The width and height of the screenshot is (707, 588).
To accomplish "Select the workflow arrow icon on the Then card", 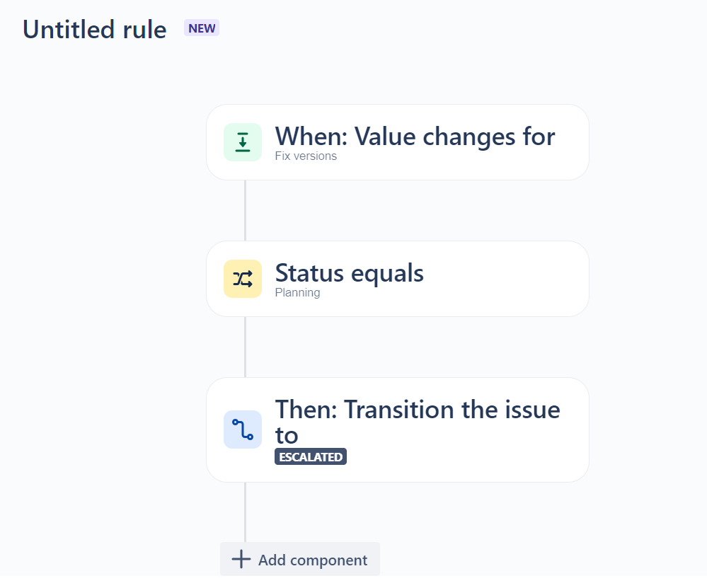I will coord(243,430).
